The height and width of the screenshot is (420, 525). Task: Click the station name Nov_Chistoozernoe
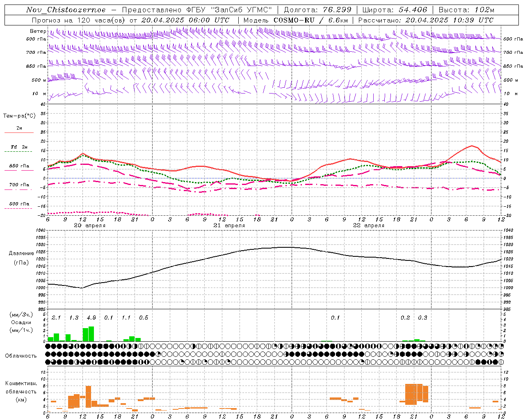66,10
